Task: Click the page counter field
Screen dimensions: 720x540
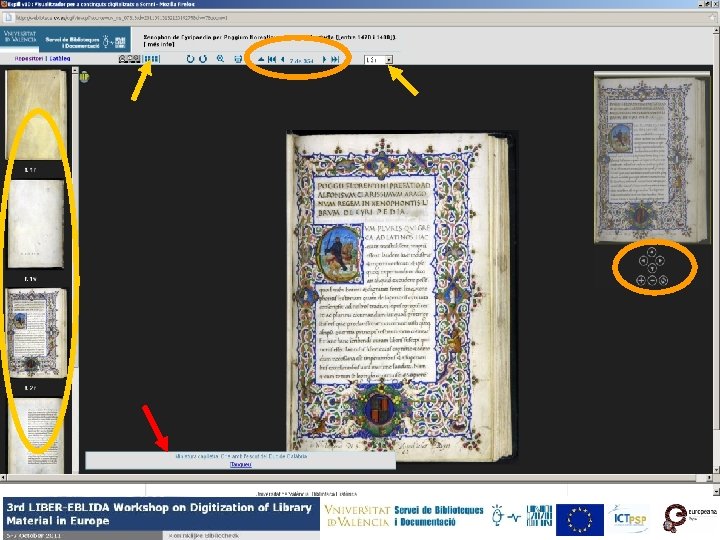Action: coord(301,60)
